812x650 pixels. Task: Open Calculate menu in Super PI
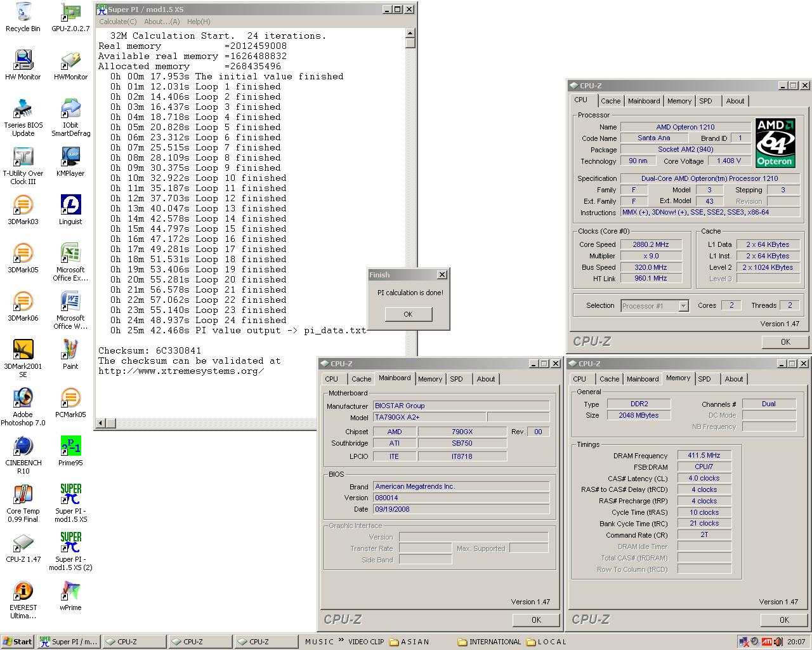(x=117, y=22)
